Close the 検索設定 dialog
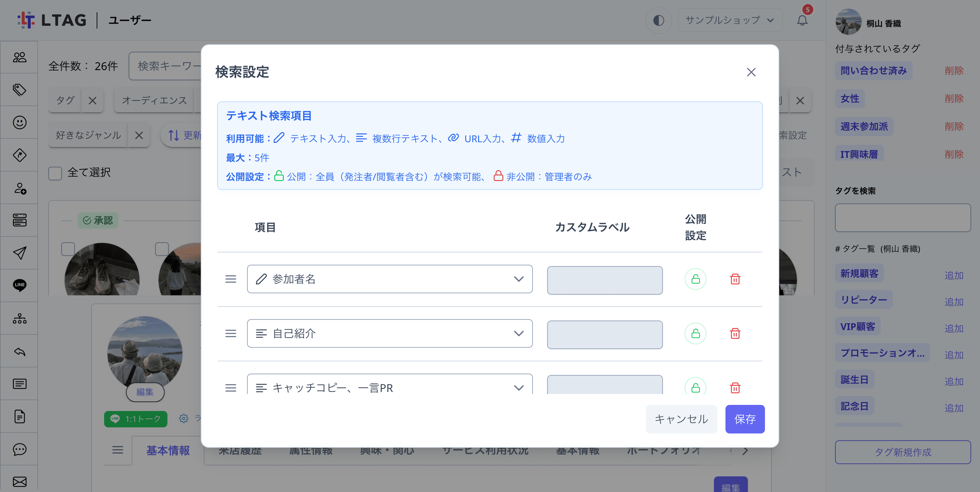Image resolution: width=980 pixels, height=492 pixels. point(751,72)
